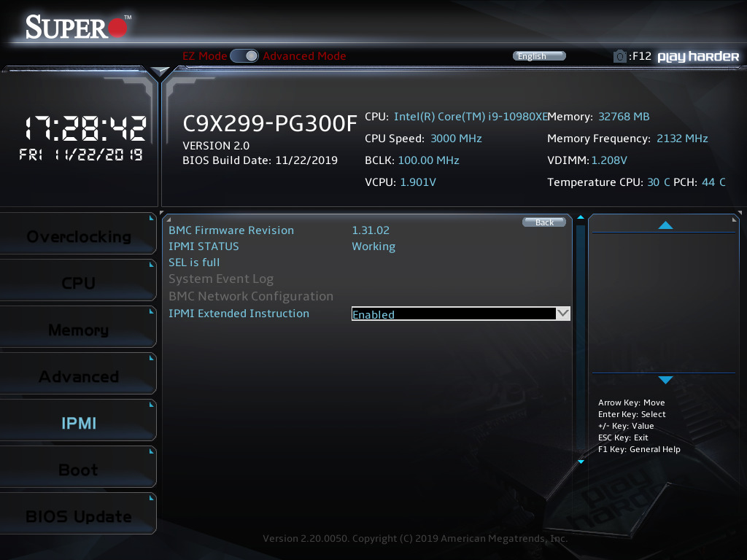The height and width of the screenshot is (560, 747).
Task: Click the BCLK 100.00 MHz value
Action: tap(428, 160)
